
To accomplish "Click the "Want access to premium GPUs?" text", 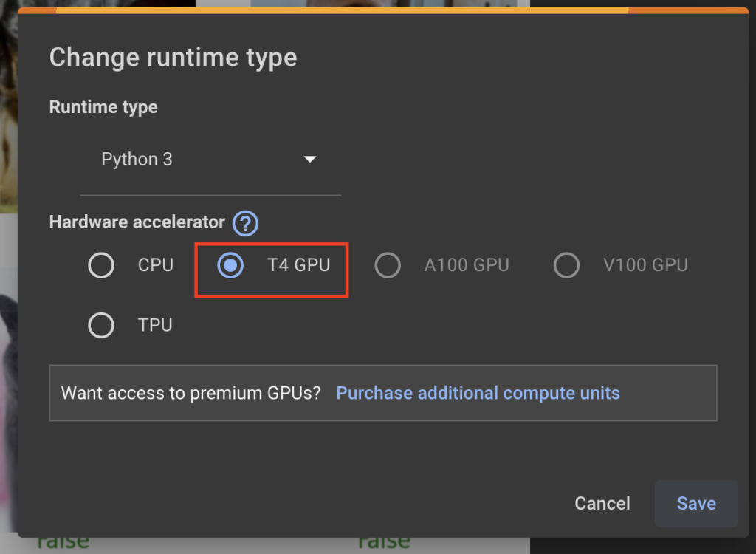I will pyautogui.click(x=190, y=393).
